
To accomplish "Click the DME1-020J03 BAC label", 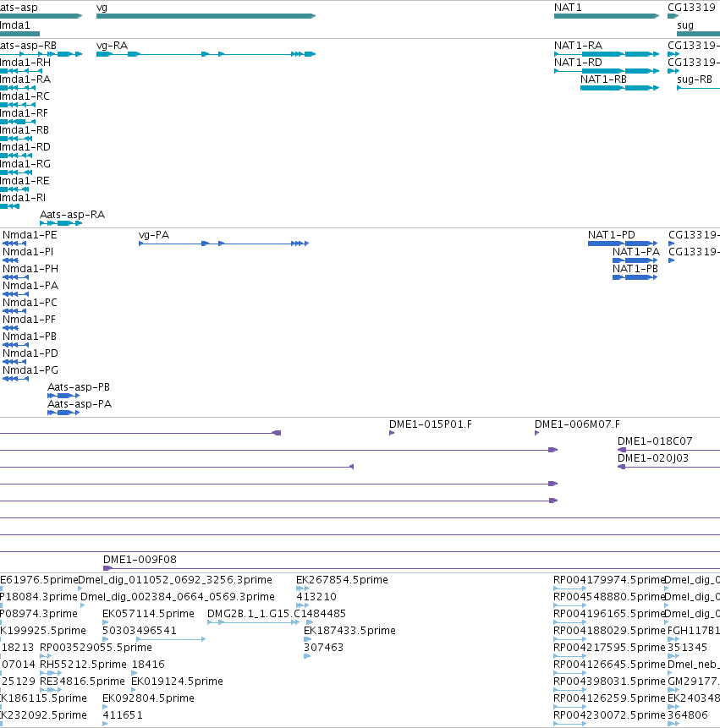I will coord(652,458).
